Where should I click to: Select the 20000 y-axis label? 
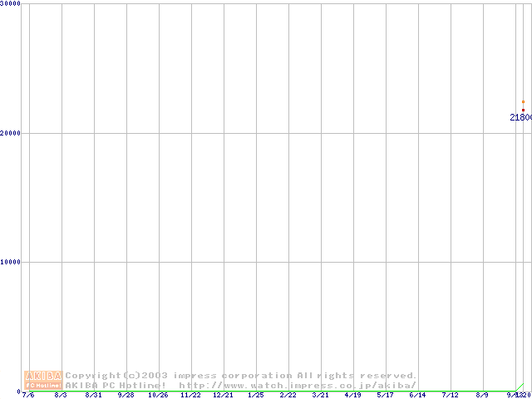[11, 133]
